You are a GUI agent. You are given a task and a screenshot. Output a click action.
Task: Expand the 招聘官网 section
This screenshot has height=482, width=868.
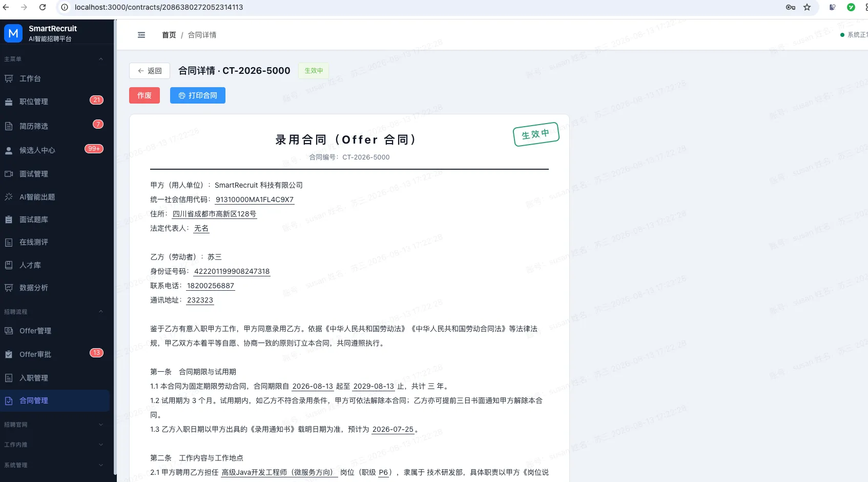coord(55,425)
